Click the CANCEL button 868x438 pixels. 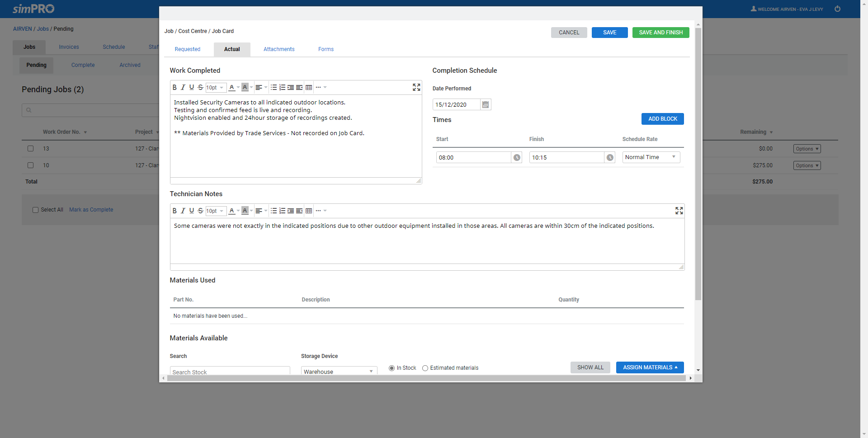pos(569,33)
